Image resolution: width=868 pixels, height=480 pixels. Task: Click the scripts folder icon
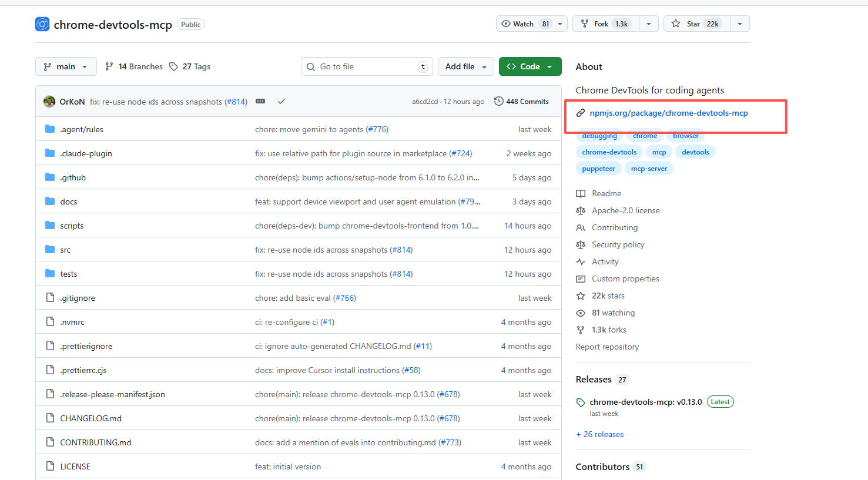[50, 226]
